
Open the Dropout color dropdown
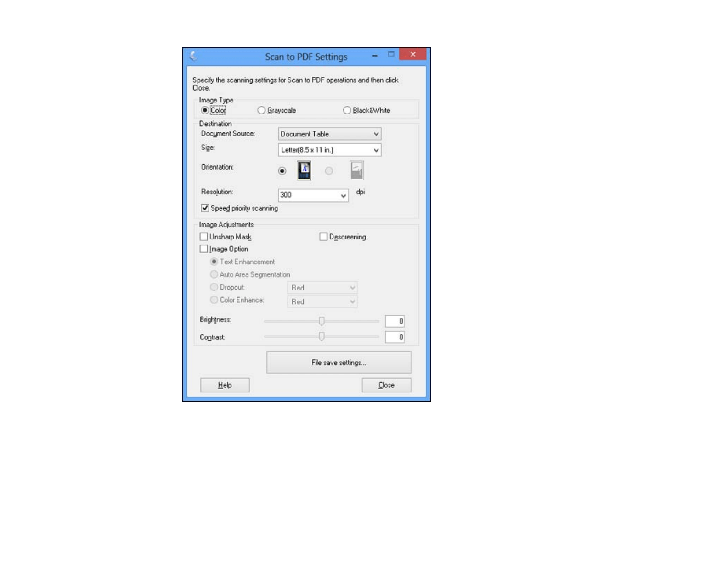[322, 288]
